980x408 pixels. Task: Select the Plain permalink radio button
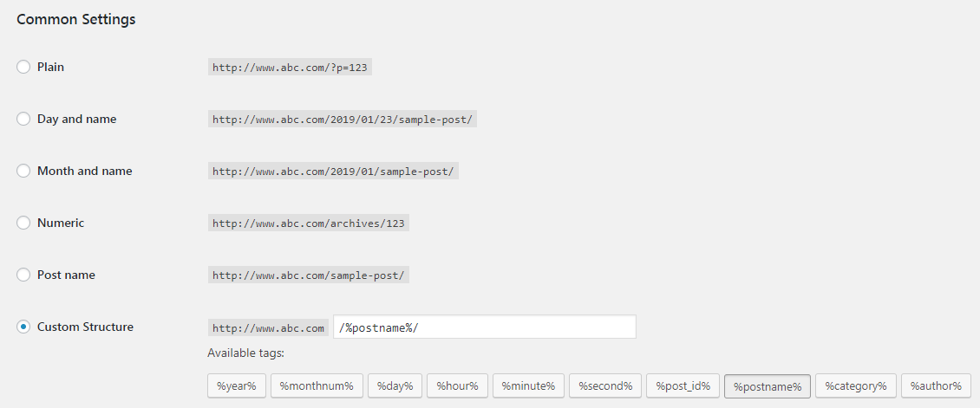click(x=23, y=67)
